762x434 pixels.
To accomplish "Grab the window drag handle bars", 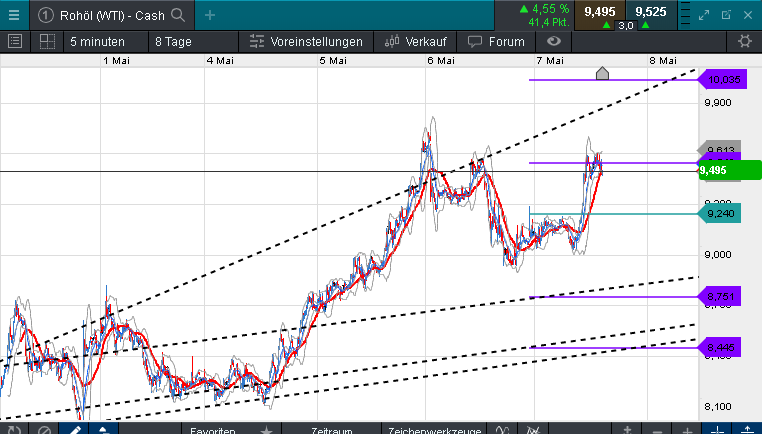I will coord(684,15).
